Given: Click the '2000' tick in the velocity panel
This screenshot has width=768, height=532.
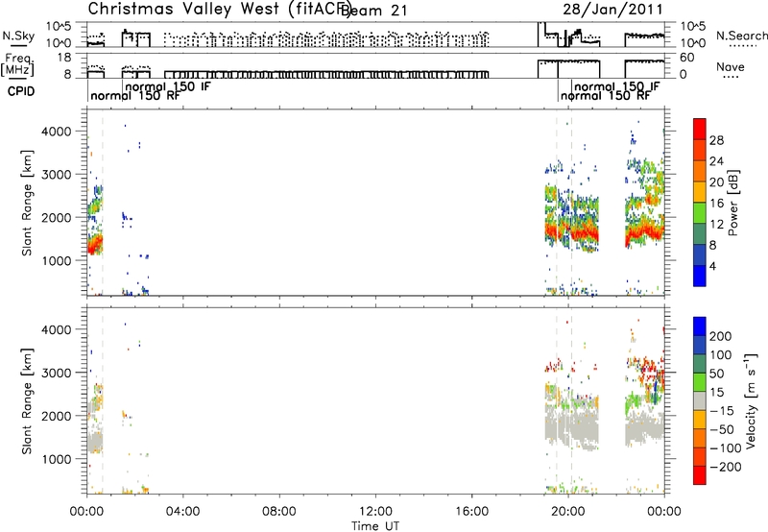Looking at the screenshot, I should (57, 416).
